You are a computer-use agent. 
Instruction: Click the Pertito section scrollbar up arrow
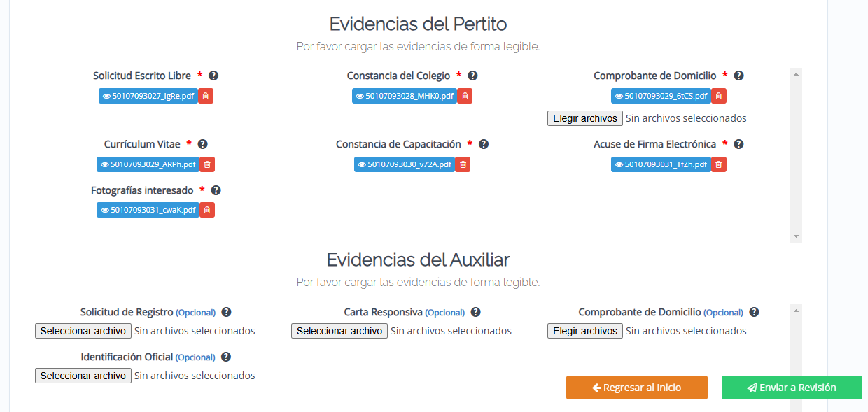[x=796, y=73]
